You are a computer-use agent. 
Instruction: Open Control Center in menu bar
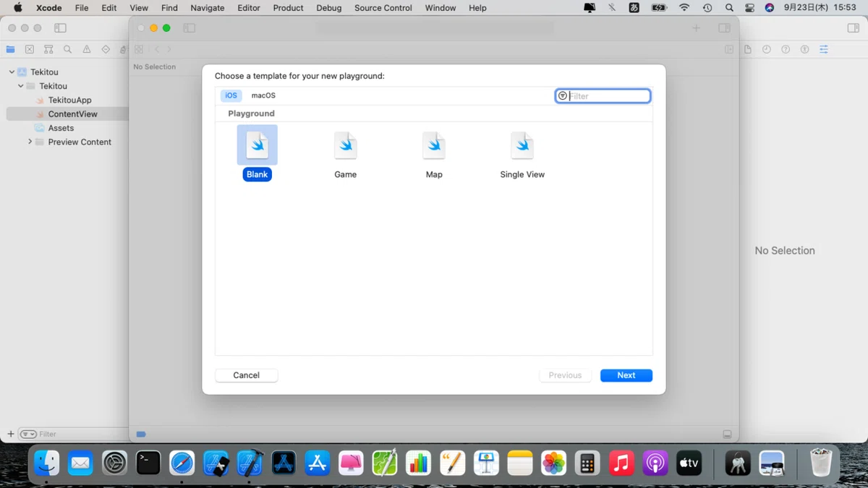tap(749, 8)
